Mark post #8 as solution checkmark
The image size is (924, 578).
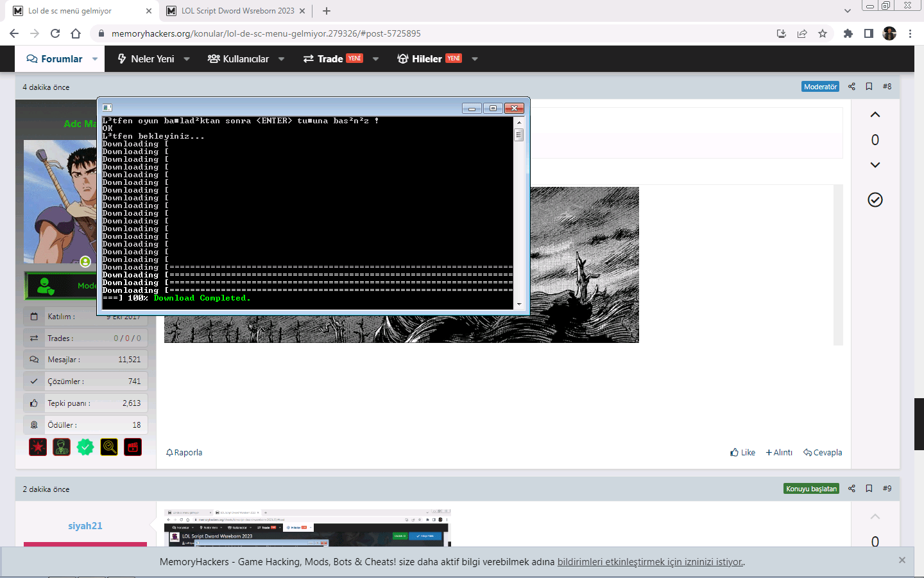click(x=875, y=200)
